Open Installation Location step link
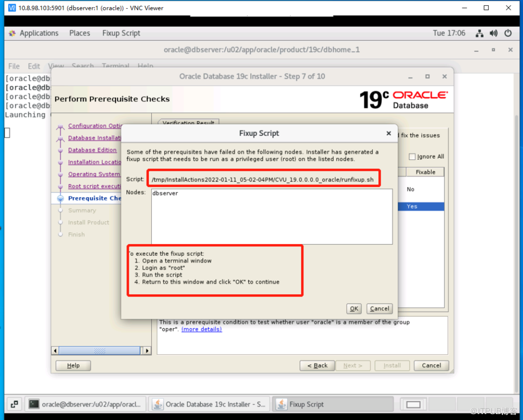 point(94,162)
